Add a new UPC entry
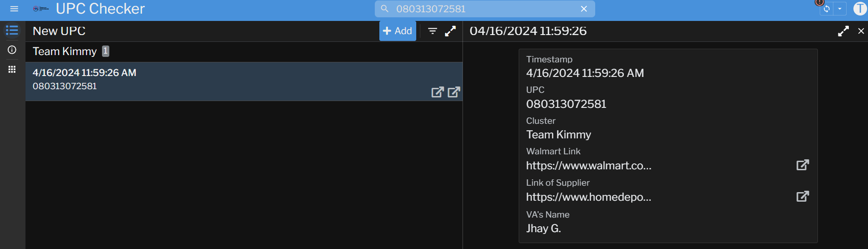 (398, 31)
